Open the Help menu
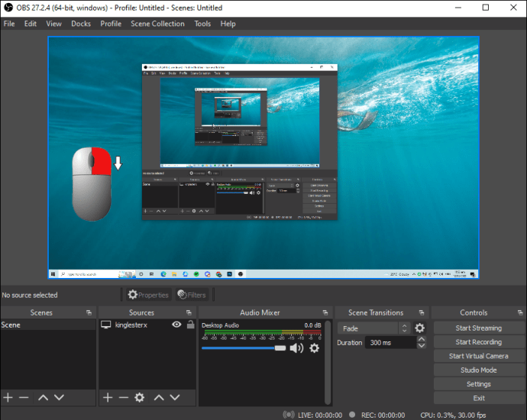Viewport: 527px width, 420px height. coord(228,24)
